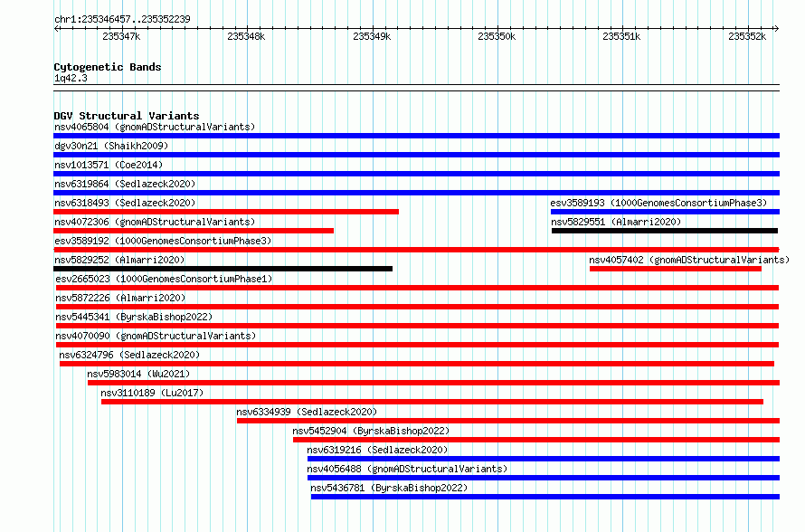Click the red bar under nsv6334939

508,421
